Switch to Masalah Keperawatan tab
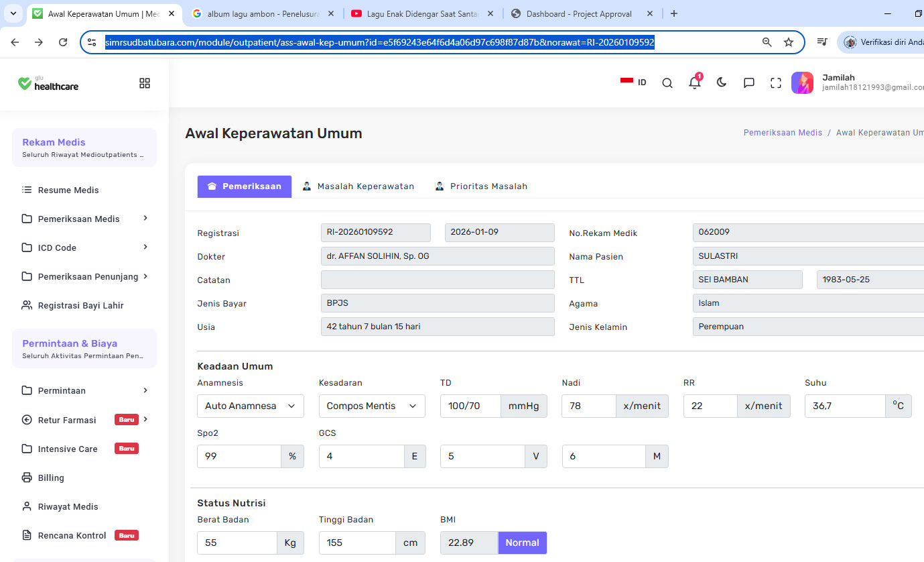The width and height of the screenshot is (924, 562). click(x=358, y=186)
